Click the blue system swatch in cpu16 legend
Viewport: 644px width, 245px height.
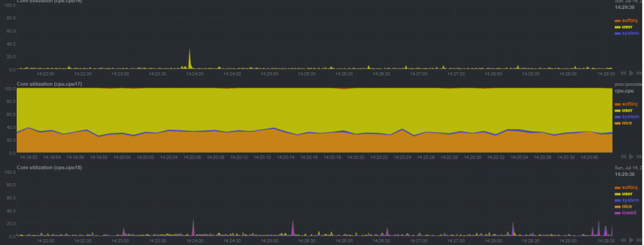[618, 34]
